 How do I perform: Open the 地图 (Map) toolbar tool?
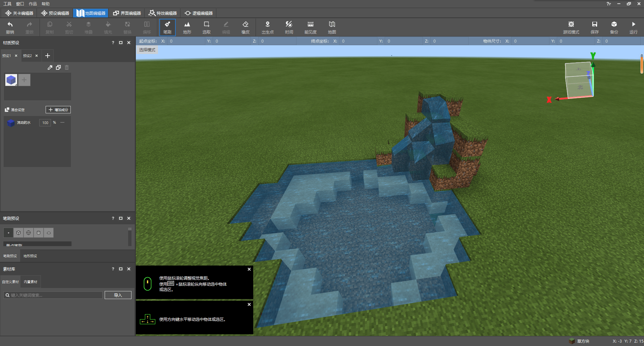(x=332, y=27)
